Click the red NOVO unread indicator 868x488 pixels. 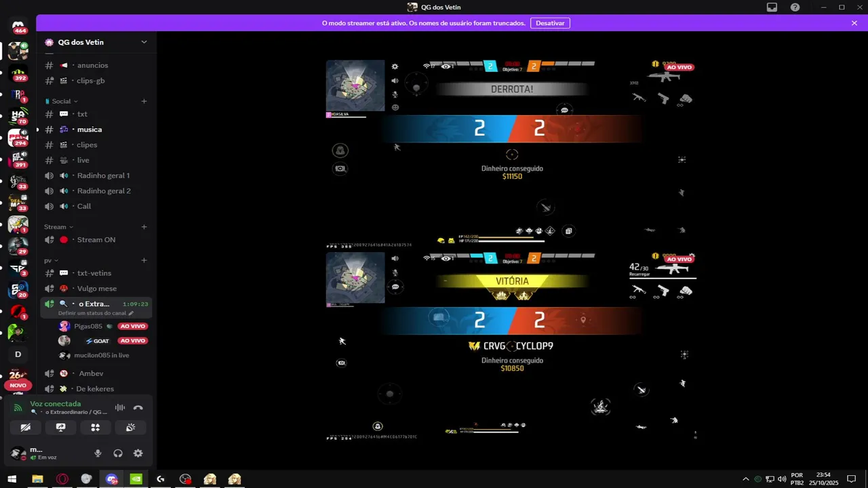(x=18, y=385)
